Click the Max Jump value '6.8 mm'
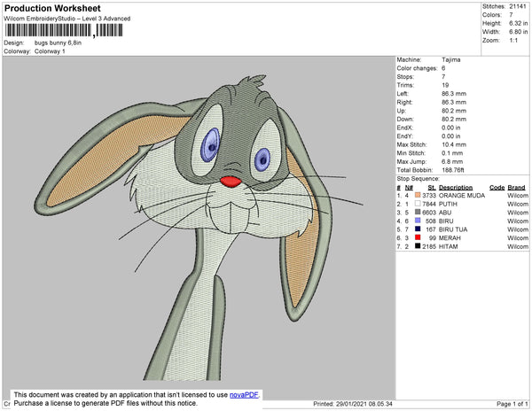 point(452,161)
